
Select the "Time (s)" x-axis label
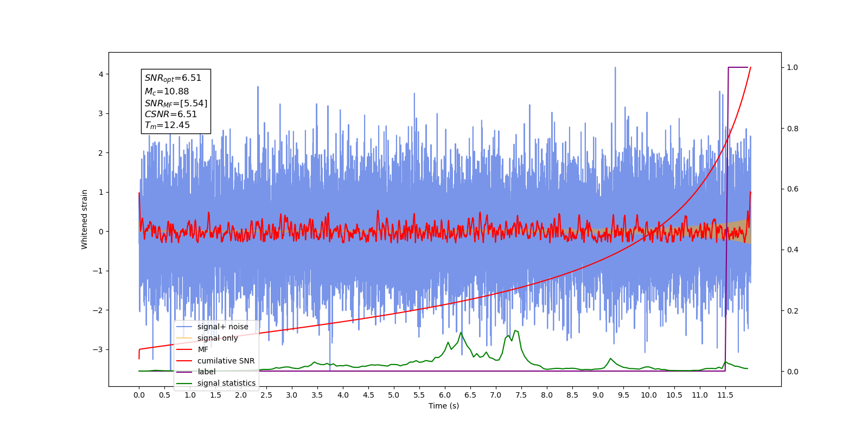point(444,406)
